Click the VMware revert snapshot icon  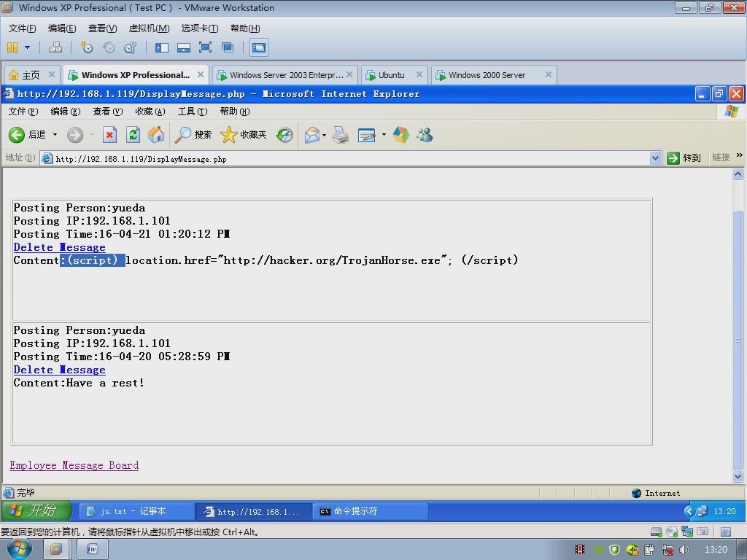[109, 47]
